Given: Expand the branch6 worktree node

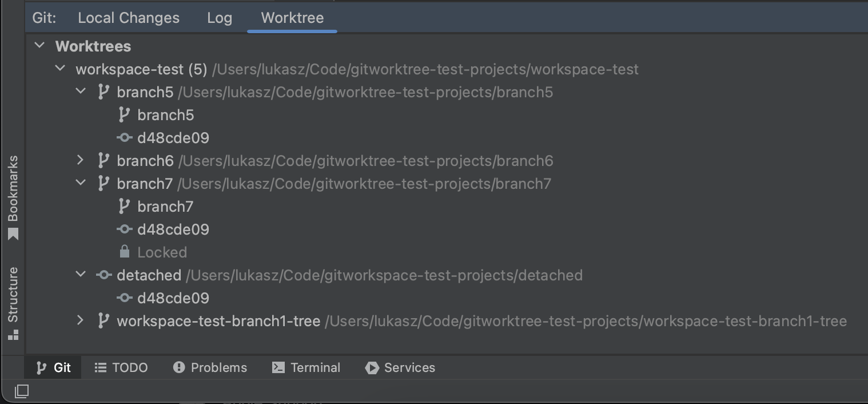Looking at the screenshot, I should pos(81,160).
